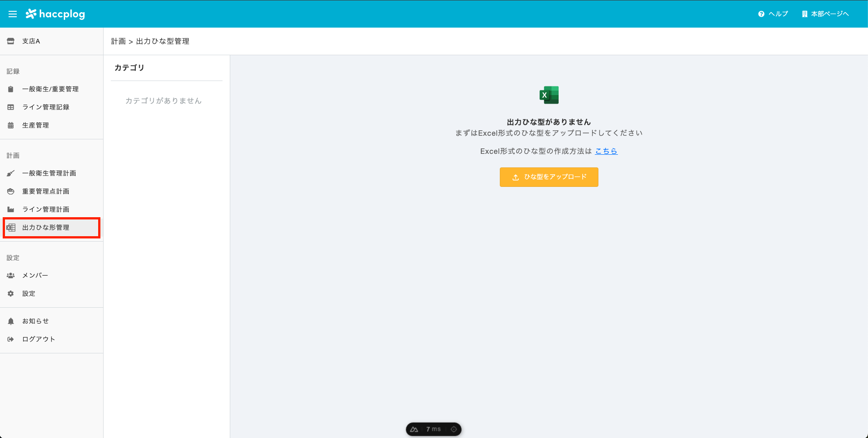Select the 支店A store entry
This screenshot has width=868, height=438.
31,41
